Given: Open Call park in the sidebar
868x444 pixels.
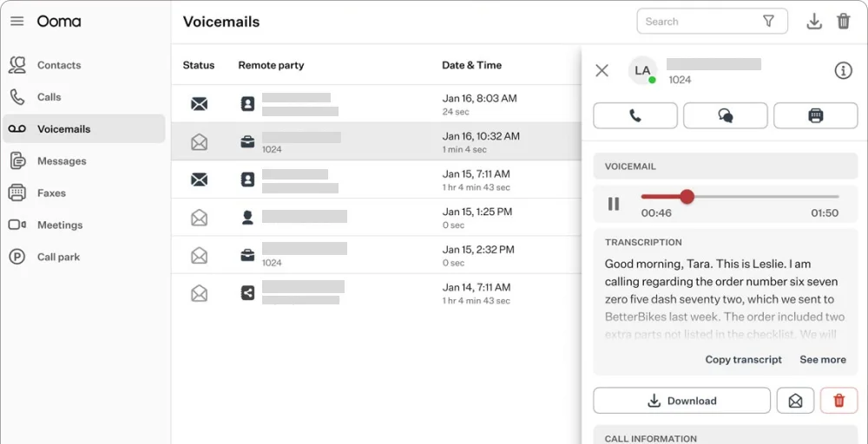Looking at the screenshot, I should pos(84,257).
